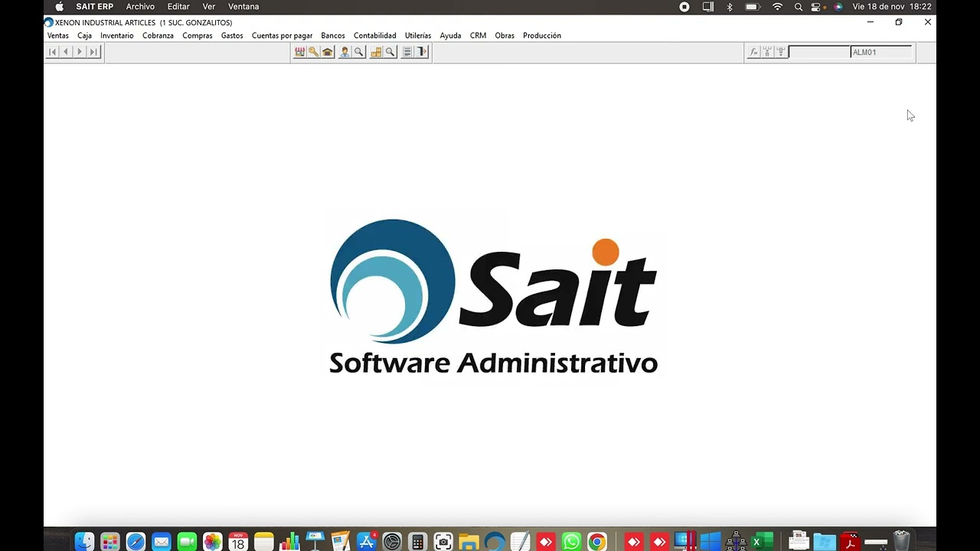Open Excel from the Dock

click(762, 542)
